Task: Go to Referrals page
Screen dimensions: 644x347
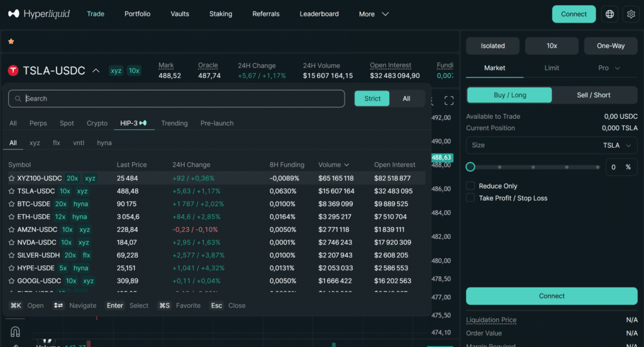Action: [x=266, y=14]
